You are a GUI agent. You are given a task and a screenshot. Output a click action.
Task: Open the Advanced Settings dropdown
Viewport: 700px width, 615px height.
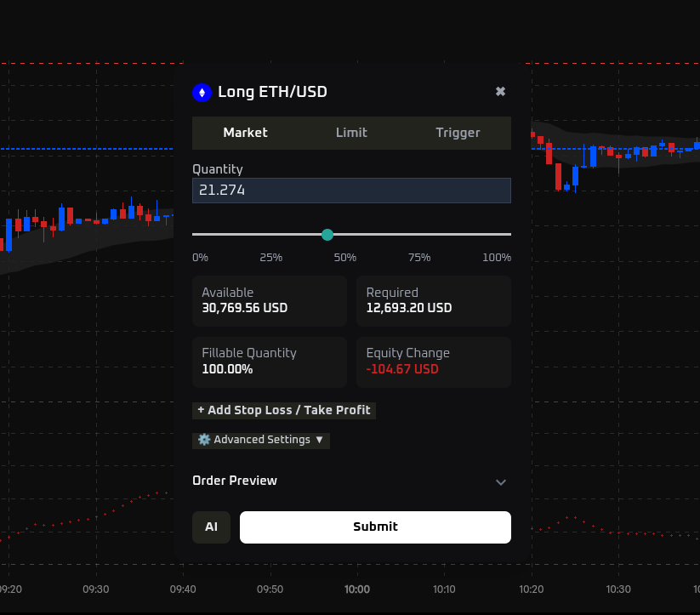click(x=260, y=439)
